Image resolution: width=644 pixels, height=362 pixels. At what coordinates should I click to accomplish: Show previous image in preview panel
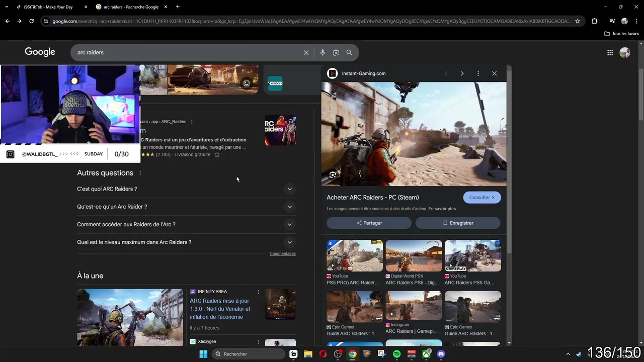(x=446, y=73)
